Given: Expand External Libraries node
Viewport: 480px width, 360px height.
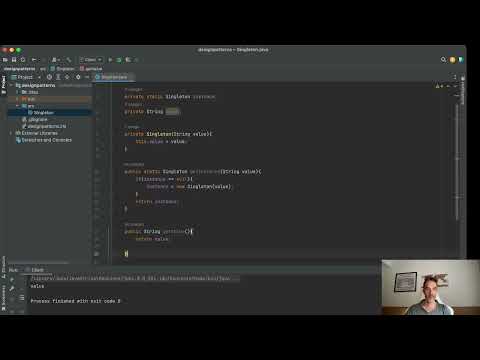Looking at the screenshot, I should pyautogui.click(x=11, y=133).
